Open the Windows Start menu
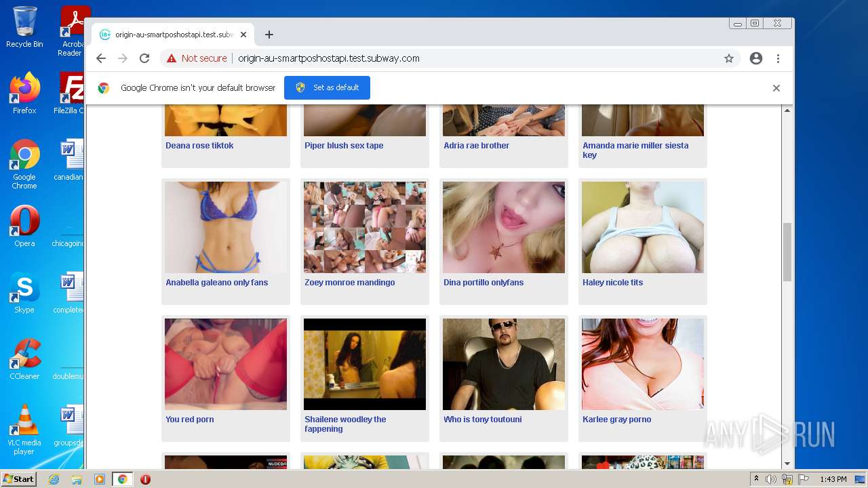The height and width of the screenshot is (488, 868). click(x=19, y=479)
